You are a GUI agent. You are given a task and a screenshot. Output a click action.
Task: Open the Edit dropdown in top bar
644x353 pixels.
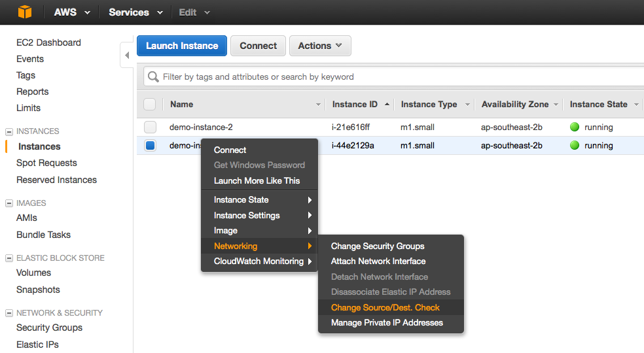pyautogui.click(x=194, y=12)
